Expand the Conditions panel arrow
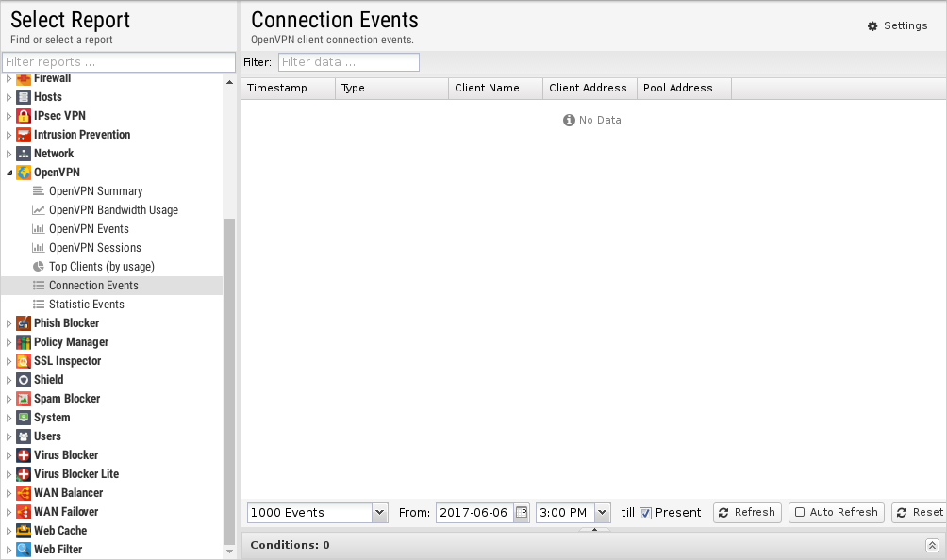 [x=932, y=546]
